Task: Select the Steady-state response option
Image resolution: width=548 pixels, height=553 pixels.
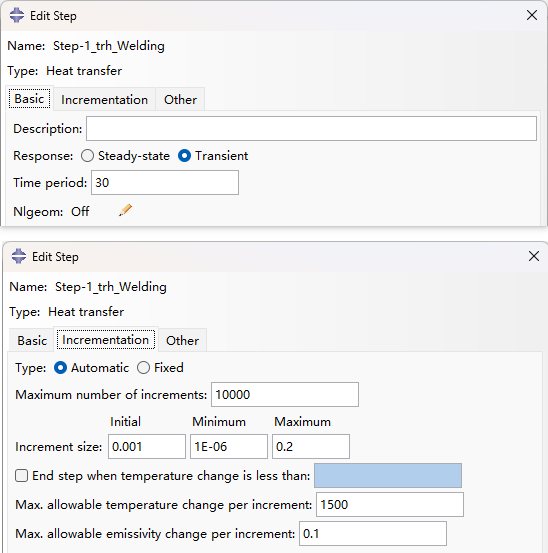Action: 87,156
